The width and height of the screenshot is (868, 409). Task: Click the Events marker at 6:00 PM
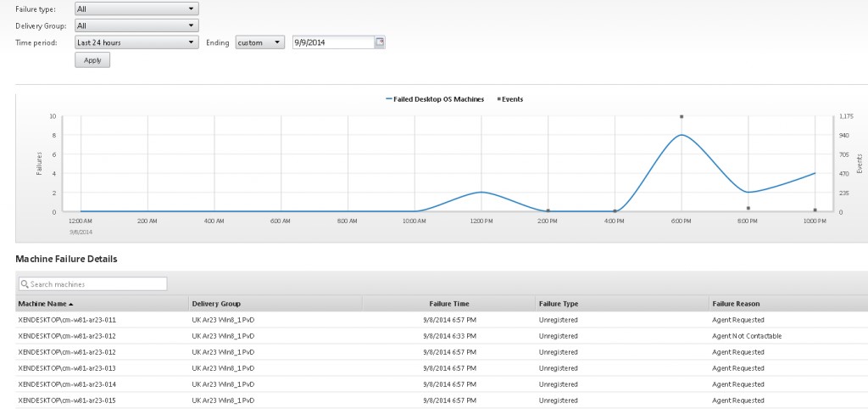click(681, 117)
